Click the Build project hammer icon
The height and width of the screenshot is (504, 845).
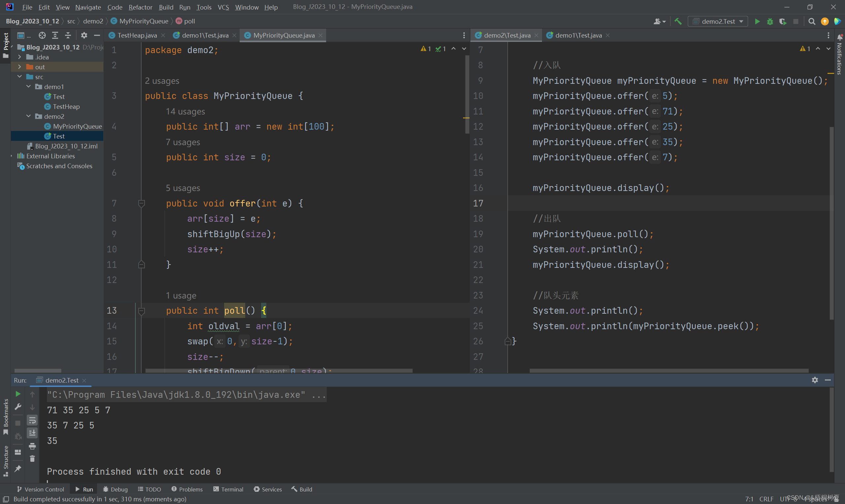678,21
